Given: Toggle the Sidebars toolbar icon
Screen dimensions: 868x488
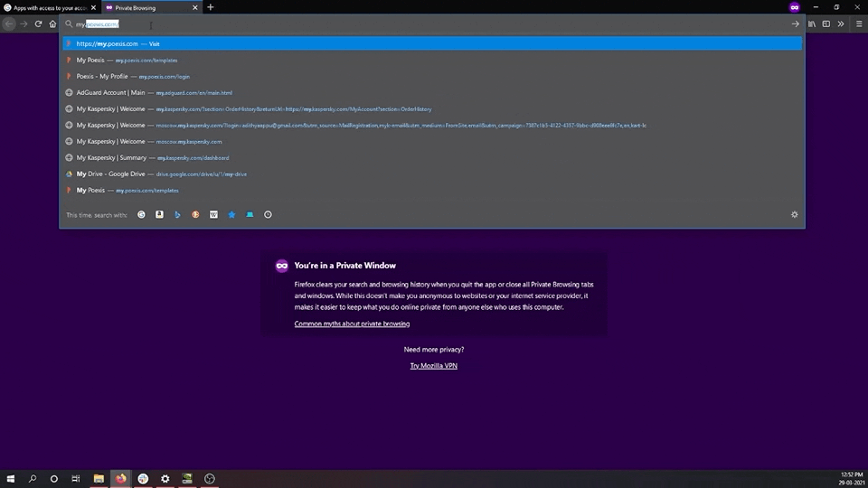Looking at the screenshot, I should point(826,23).
